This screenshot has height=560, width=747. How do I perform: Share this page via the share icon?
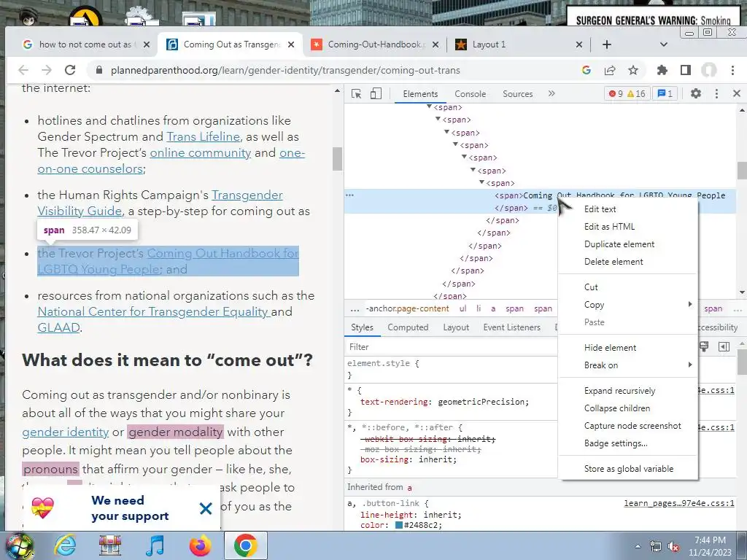(610, 70)
